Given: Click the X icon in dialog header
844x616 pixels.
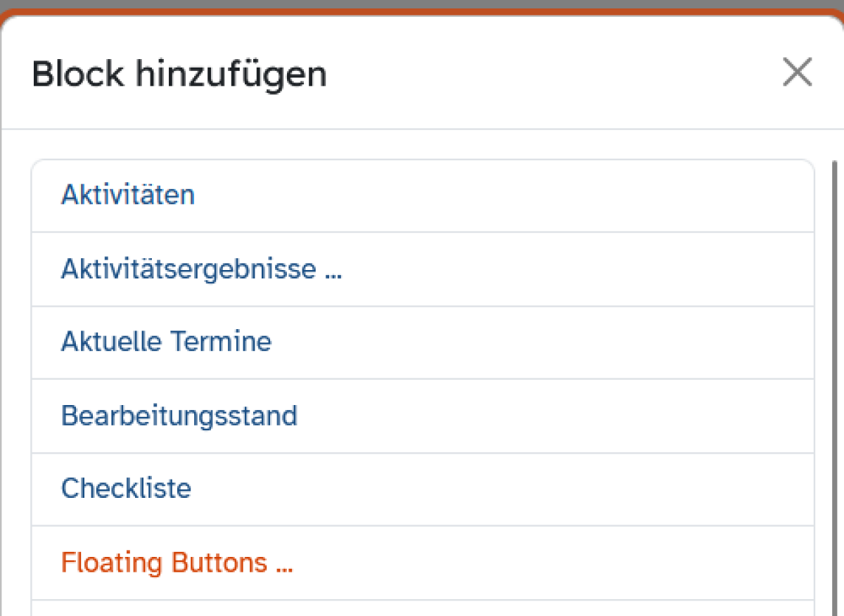Looking at the screenshot, I should pos(797,72).
